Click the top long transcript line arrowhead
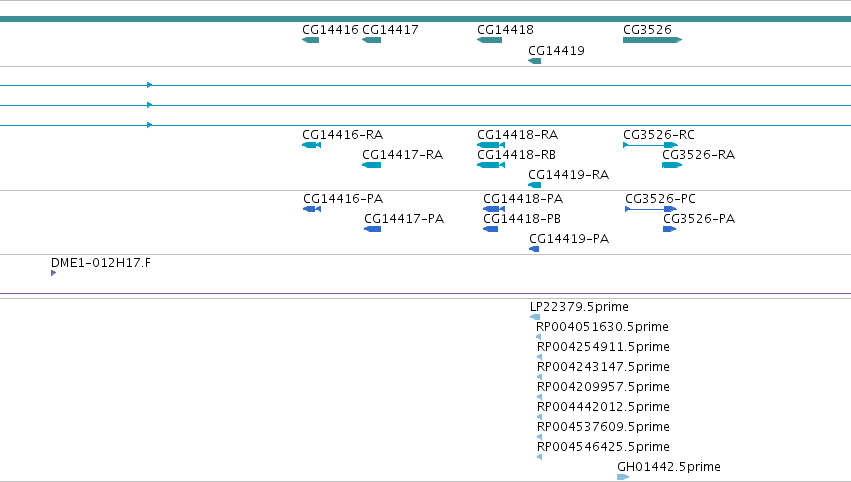Viewport: 851px width, 482px height. point(150,85)
